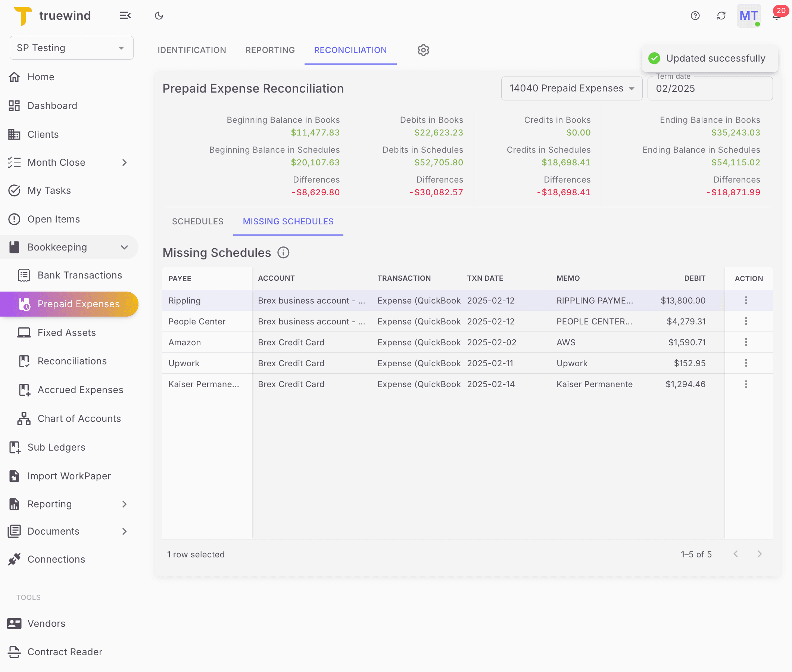Open the Identification tab

click(191, 50)
